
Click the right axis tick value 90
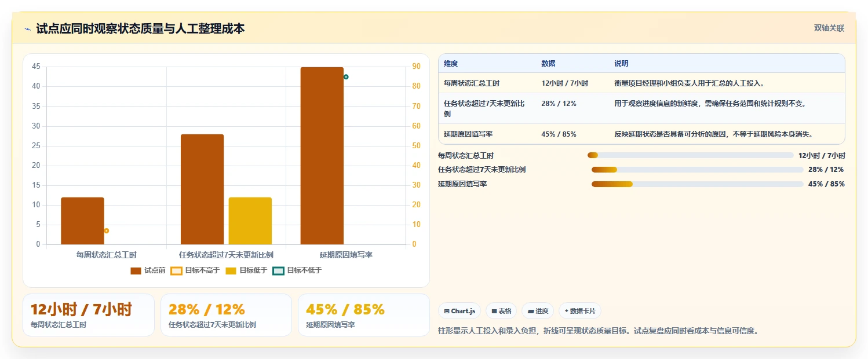point(416,67)
